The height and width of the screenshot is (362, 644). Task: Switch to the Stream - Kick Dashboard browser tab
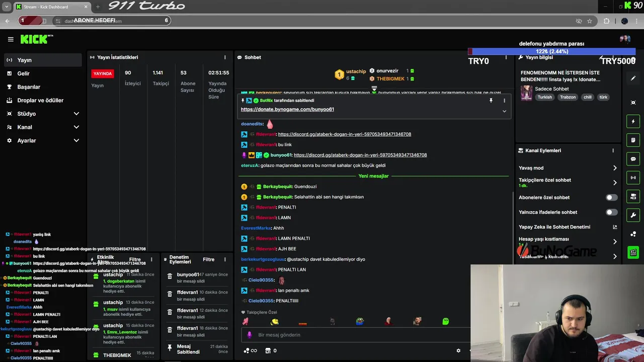click(51, 7)
